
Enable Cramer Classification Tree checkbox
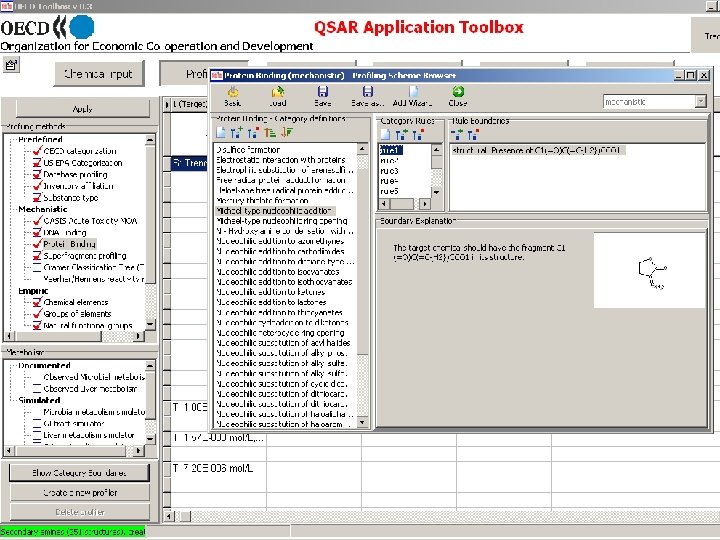(37, 267)
